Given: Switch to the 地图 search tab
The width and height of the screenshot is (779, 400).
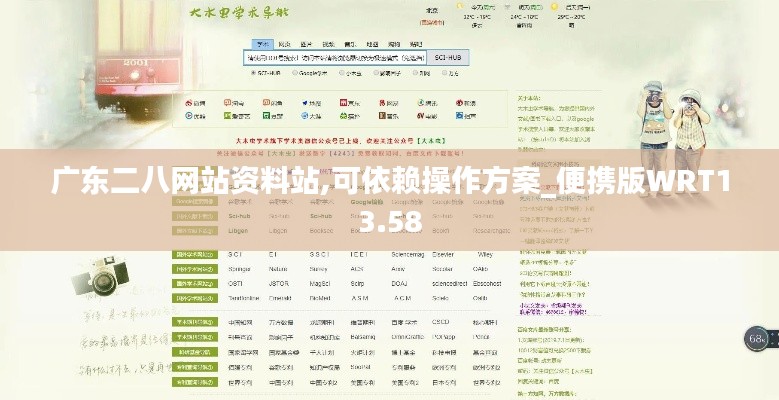Looking at the screenshot, I should click(372, 44).
